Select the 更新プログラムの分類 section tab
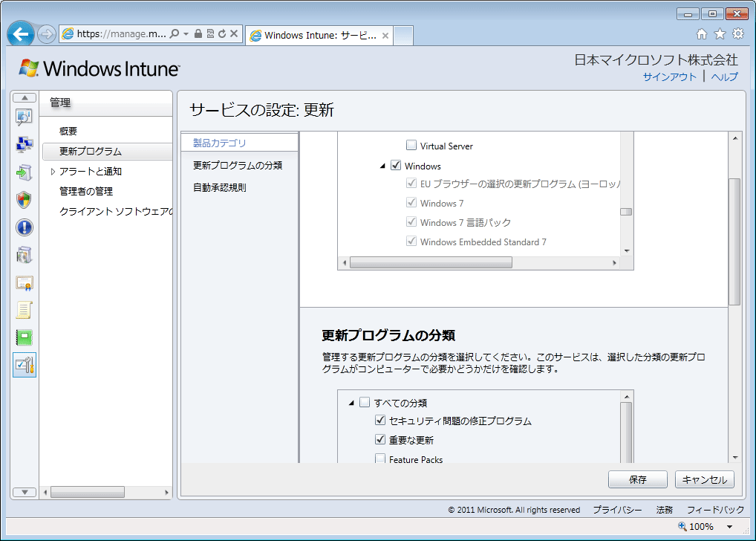 coord(239,165)
